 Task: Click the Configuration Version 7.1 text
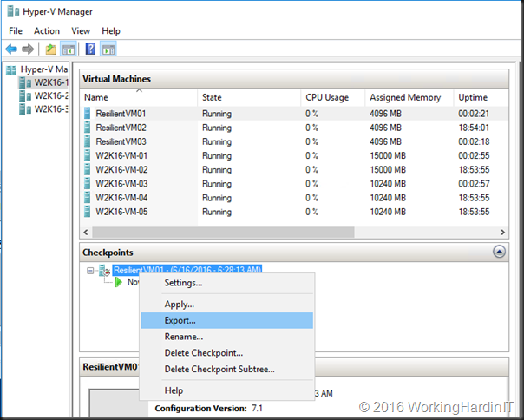point(208,409)
